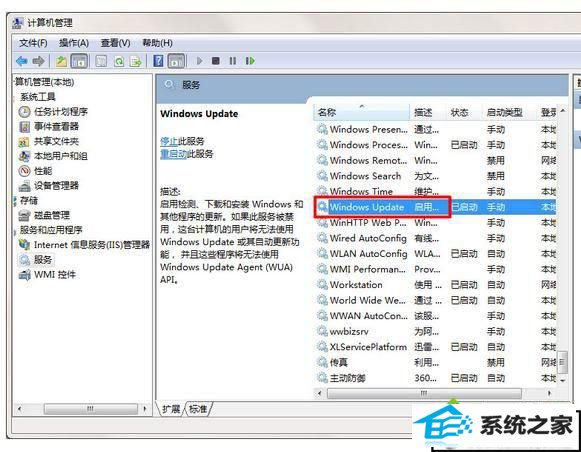Click the Back arrow toolbar icon
The image size is (581, 452).
pyautogui.click(x=22, y=61)
